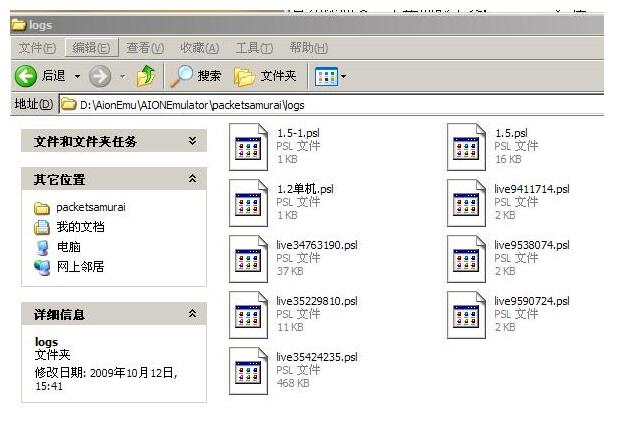Go up one folder level icon

click(x=146, y=75)
